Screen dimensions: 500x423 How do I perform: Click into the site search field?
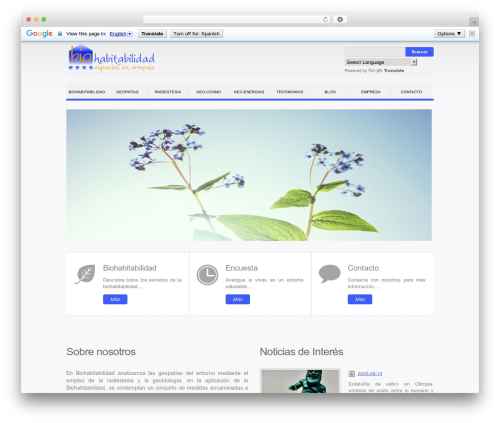[x=375, y=52]
